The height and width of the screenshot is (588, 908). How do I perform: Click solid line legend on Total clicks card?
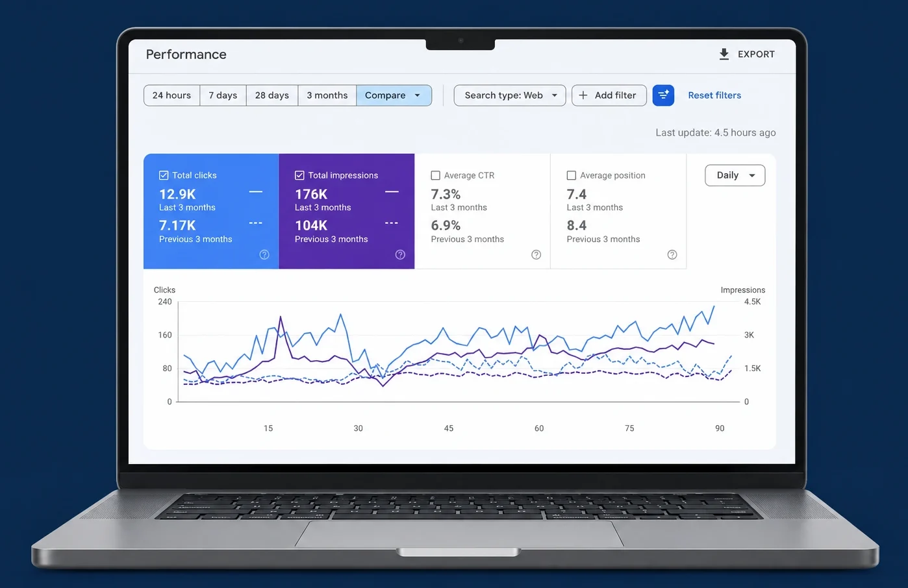[x=256, y=192]
